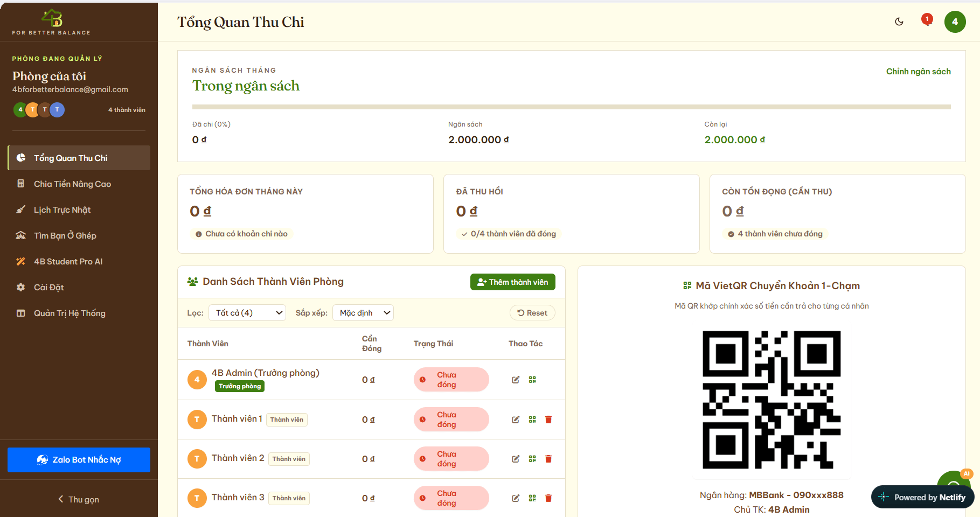Screen dimensions: 980x517
Task: Click the VietQR code image
Action: coord(772,400)
